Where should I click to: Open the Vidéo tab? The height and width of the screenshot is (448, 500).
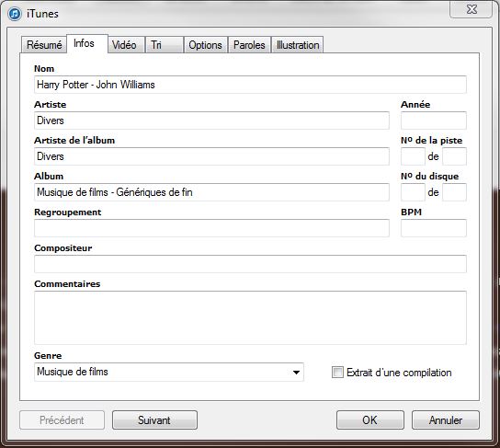click(124, 45)
